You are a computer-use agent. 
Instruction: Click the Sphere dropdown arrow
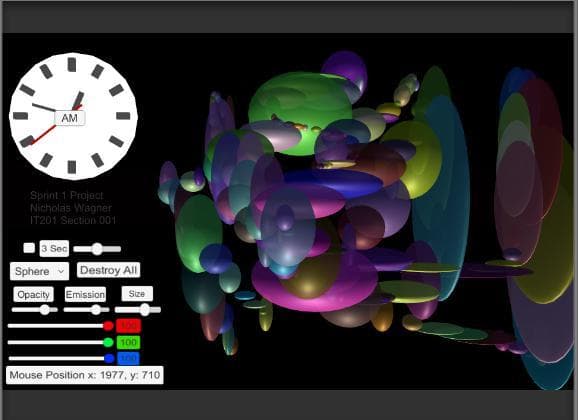61,272
